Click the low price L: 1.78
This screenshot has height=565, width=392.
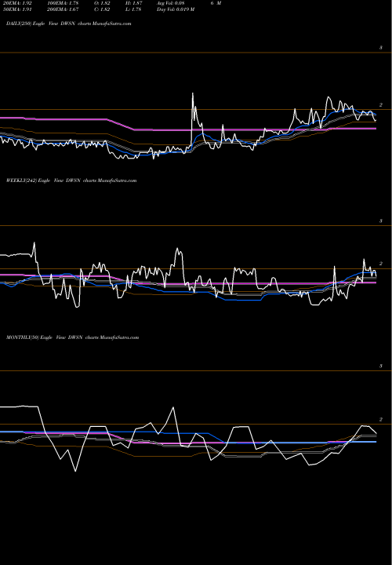point(133,9)
